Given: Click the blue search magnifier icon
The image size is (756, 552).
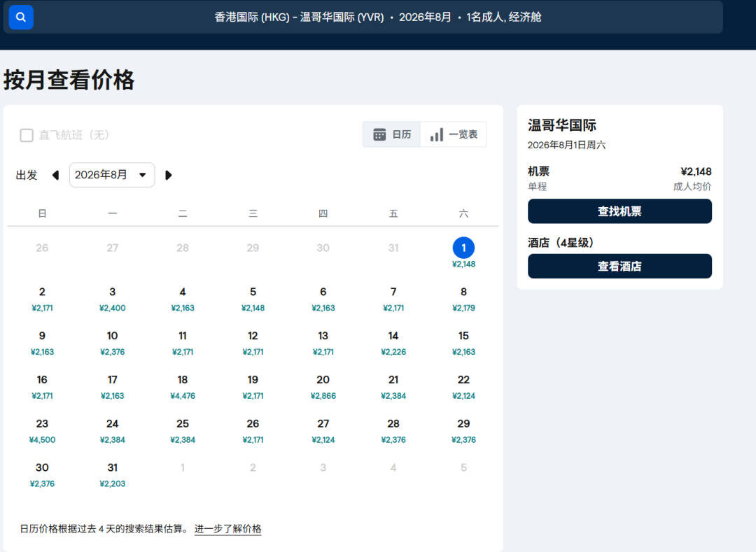Looking at the screenshot, I should (x=21, y=17).
